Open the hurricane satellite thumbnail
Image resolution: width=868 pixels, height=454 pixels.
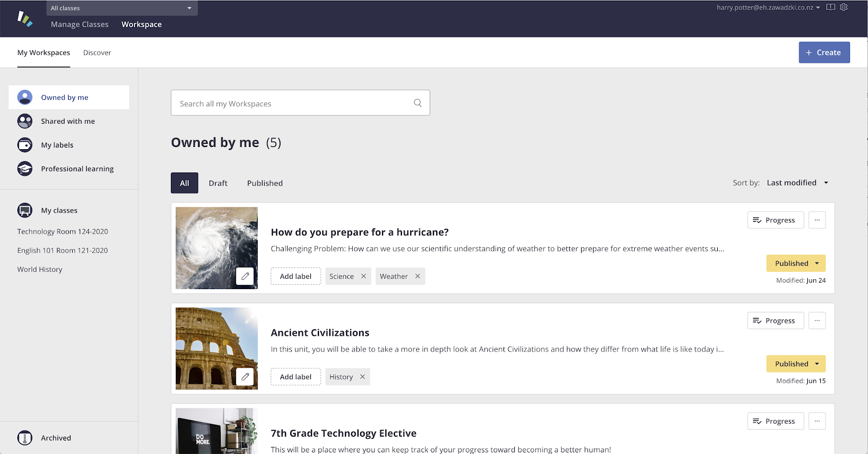(x=216, y=248)
